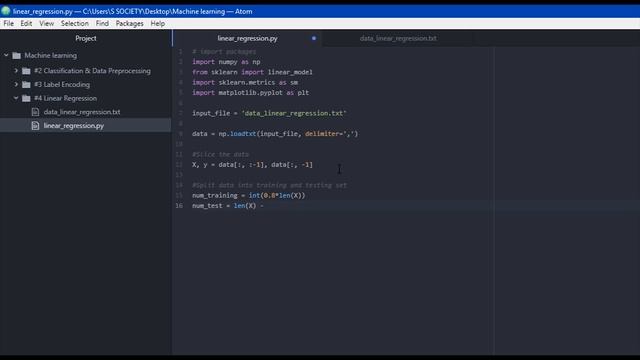The width and height of the screenshot is (640, 360).
Task: Open the Packages menu
Action: pos(129,24)
